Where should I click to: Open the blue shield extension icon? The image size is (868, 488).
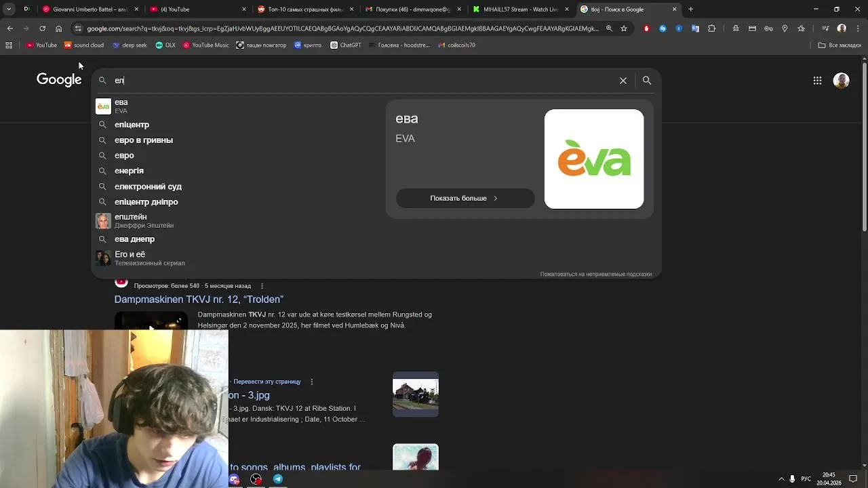pos(679,28)
